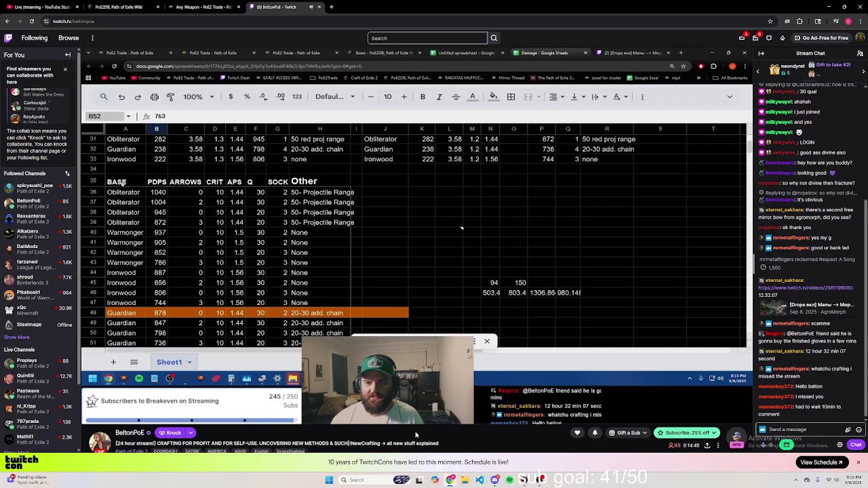Image resolution: width=868 pixels, height=488 pixels.
Task: Toggle italic formatting in Sheets
Action: pyautogui.click(x=439, y=97)
